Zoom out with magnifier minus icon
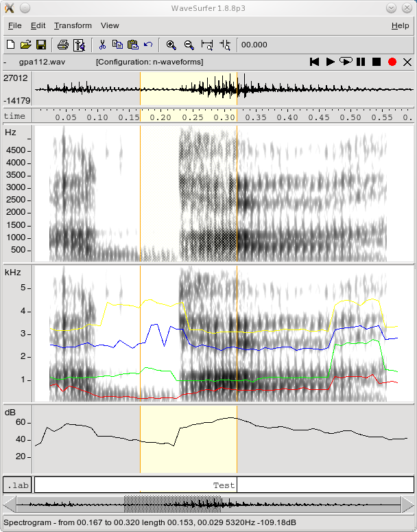This screenshot has width=417, height=532. coord(189,45)
